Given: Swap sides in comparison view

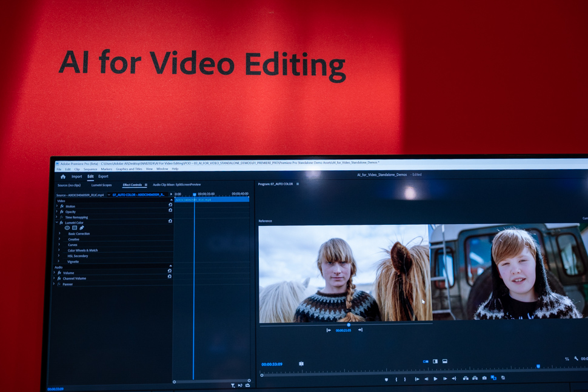Looking at the screenshot, I should (x=567, y=359).
